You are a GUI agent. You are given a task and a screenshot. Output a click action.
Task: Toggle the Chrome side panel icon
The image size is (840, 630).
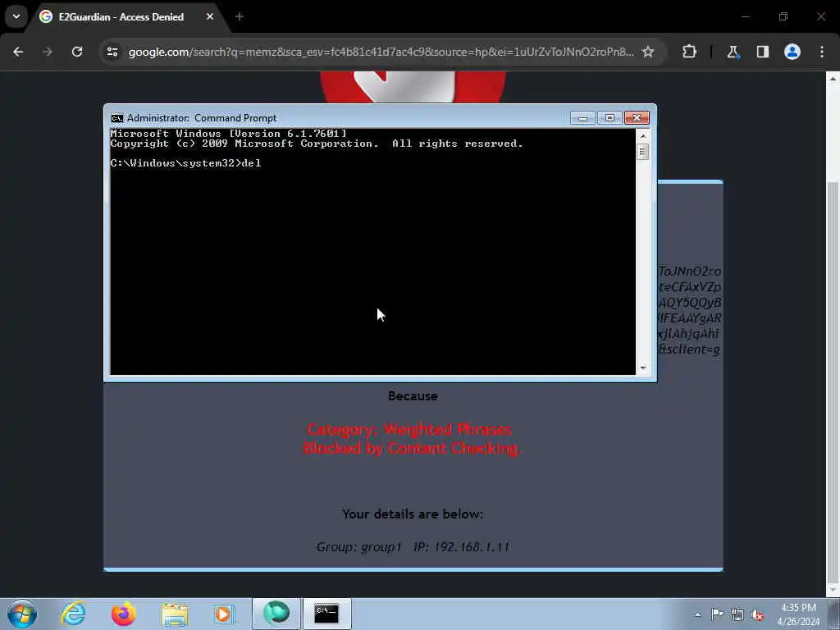(763, 52)
